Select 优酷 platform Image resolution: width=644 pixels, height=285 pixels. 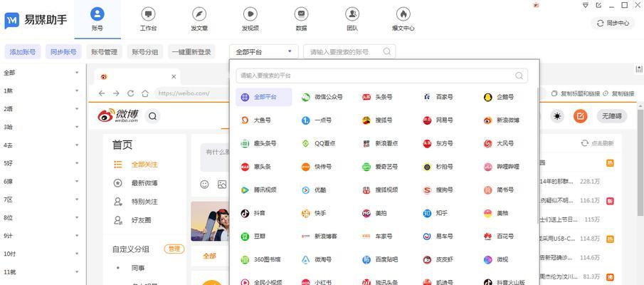click(x=314, y=190)
